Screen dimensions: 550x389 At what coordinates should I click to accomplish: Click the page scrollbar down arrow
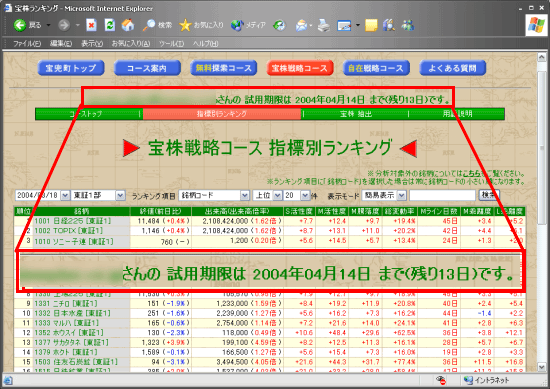coord(542,367)
